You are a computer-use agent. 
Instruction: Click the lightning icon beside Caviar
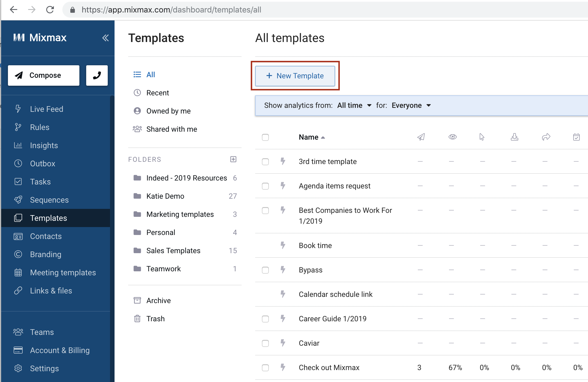(x=283, y=343)
